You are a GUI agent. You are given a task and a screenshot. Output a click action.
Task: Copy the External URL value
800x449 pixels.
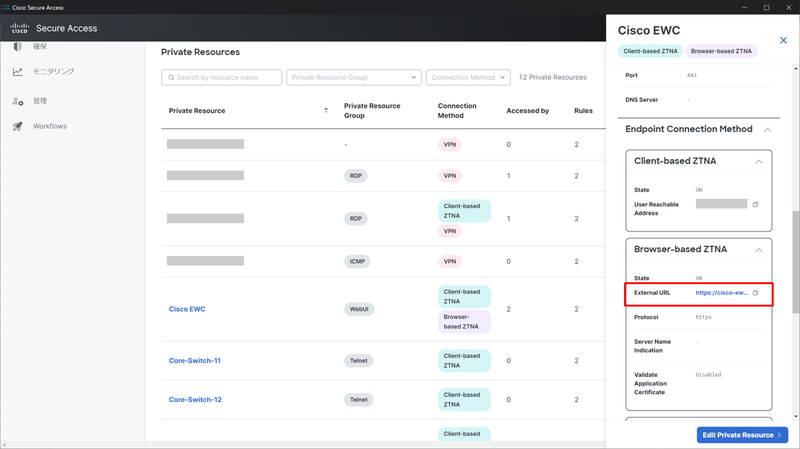756,293
